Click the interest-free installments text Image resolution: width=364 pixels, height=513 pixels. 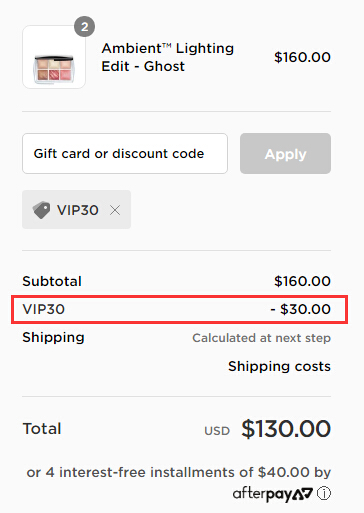coord(179,472)
